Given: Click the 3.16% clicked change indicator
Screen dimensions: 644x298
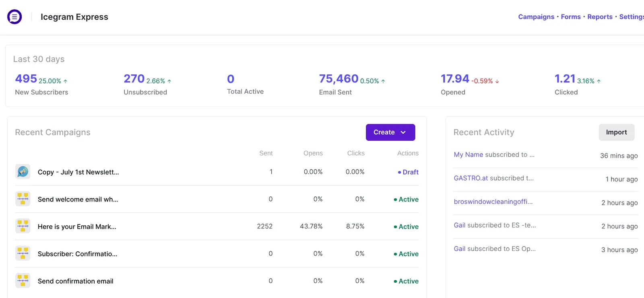Looking at the screenshot, I should (589, 81).
